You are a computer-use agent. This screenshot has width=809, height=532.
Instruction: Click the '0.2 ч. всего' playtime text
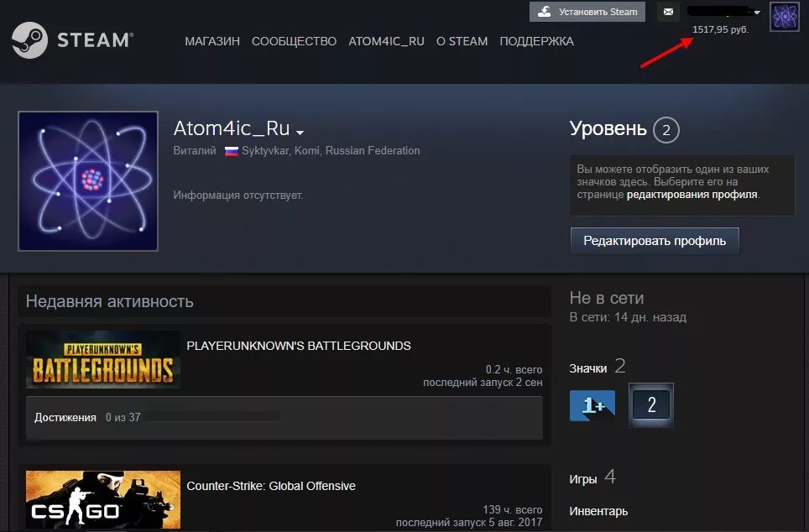point(514,369)
